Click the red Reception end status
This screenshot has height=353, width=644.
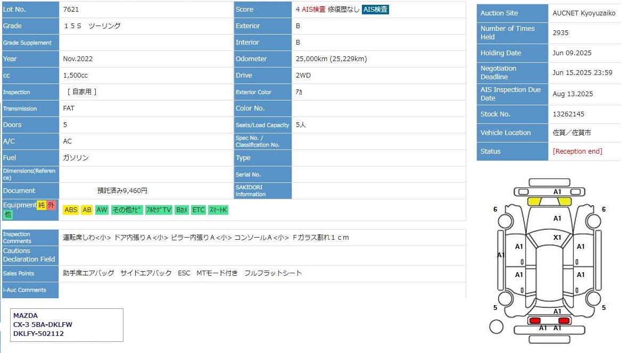point(577,152)
